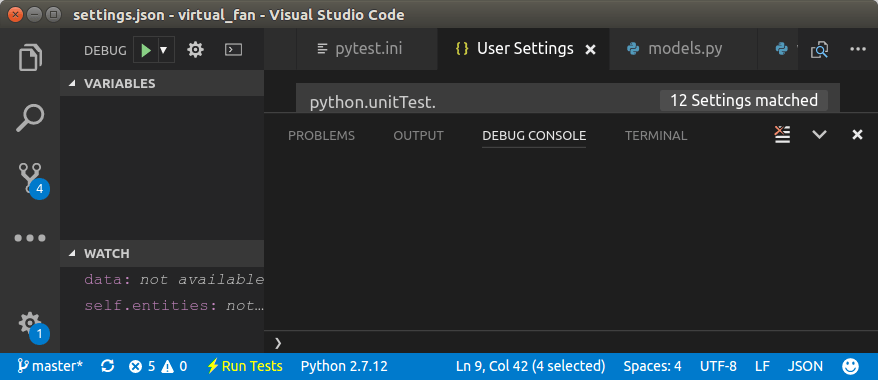The height and width of the screenshot is (380, 878).
Task: Click the '12 Settings matched' badge
Action: tap(744, 101)
